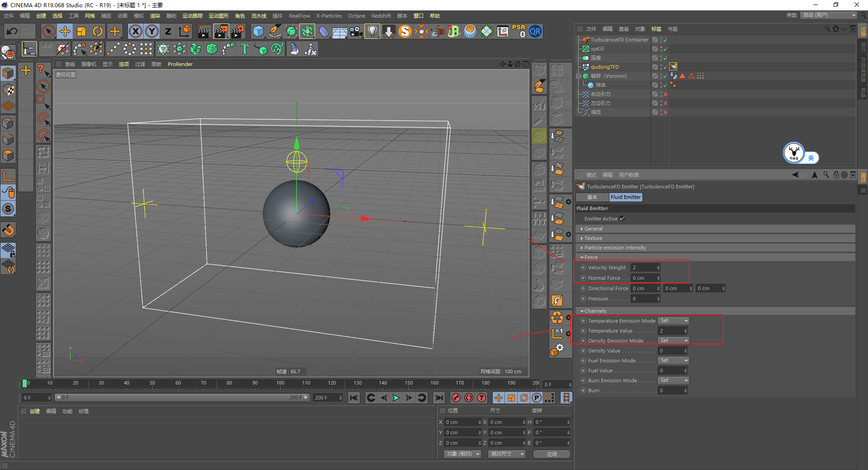The image size is (868, 470).
Task: Toggle Autokeying record icon
Action: (x=469, y=398)
